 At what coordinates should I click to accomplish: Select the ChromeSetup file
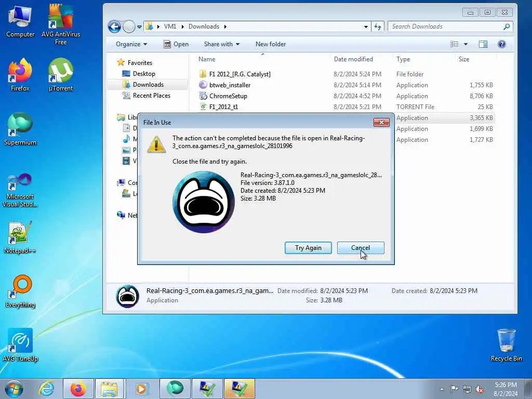pyautogui.click(x=228, y=96)
